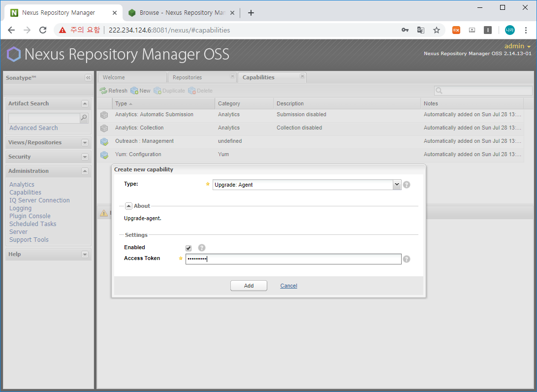
Task: Open Analytics in Administration
Action: pos(22,184)
